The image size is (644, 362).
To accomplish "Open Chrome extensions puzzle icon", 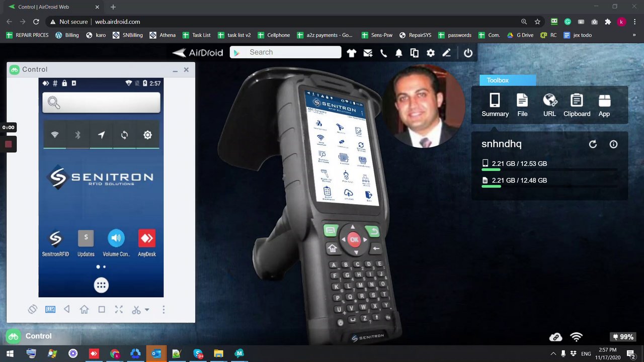I will point(608,22).
